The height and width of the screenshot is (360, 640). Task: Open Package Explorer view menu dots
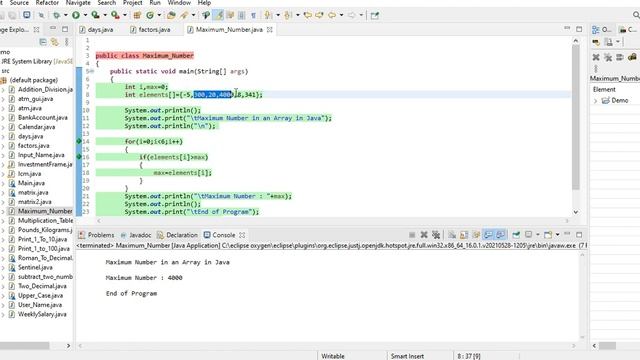point(67,42)
